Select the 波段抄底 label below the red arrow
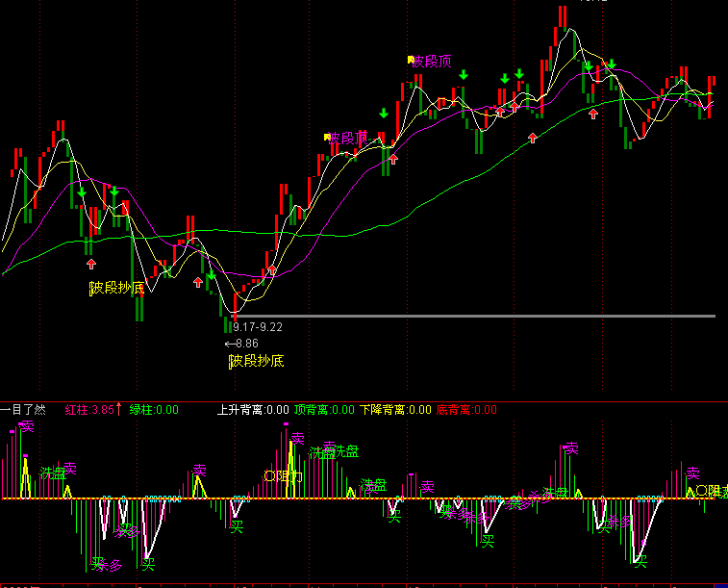728x588 pixels. (x=116, y=288)
